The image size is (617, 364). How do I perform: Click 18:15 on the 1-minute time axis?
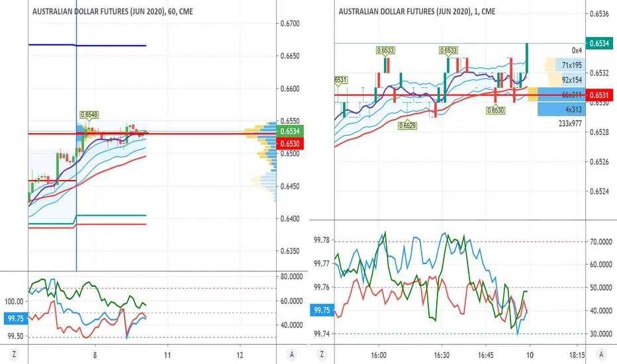pyautogui.click(x=577, y=355)
